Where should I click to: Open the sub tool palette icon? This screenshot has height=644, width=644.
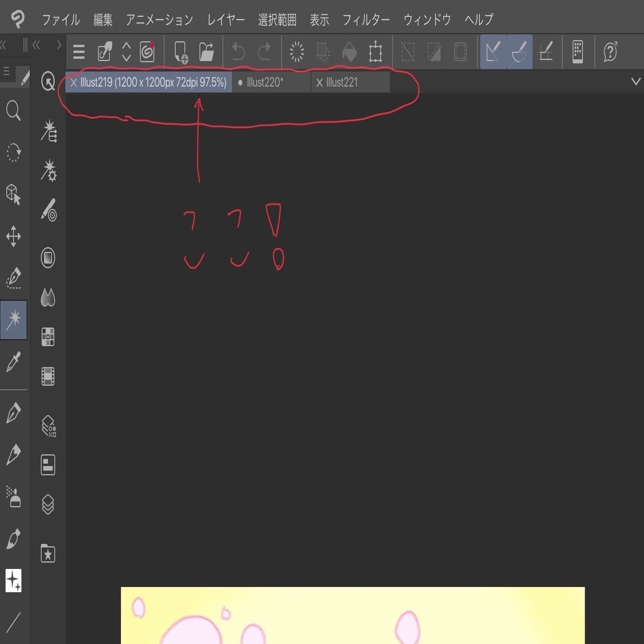pos(49,131)
